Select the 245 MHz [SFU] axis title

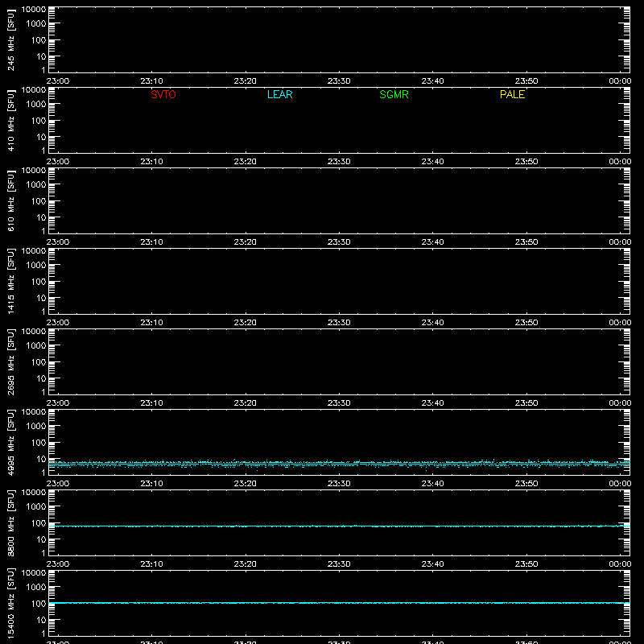coord(10,39)
